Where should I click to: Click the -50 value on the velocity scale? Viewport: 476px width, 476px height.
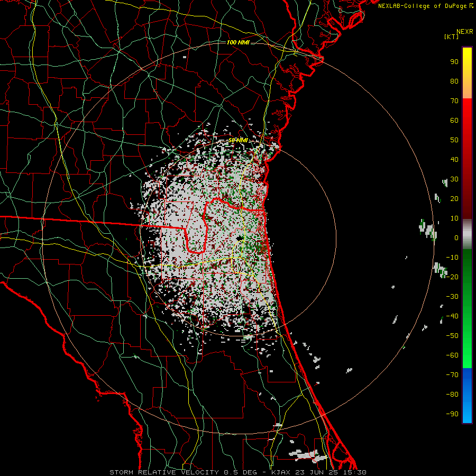coord(452,336)
